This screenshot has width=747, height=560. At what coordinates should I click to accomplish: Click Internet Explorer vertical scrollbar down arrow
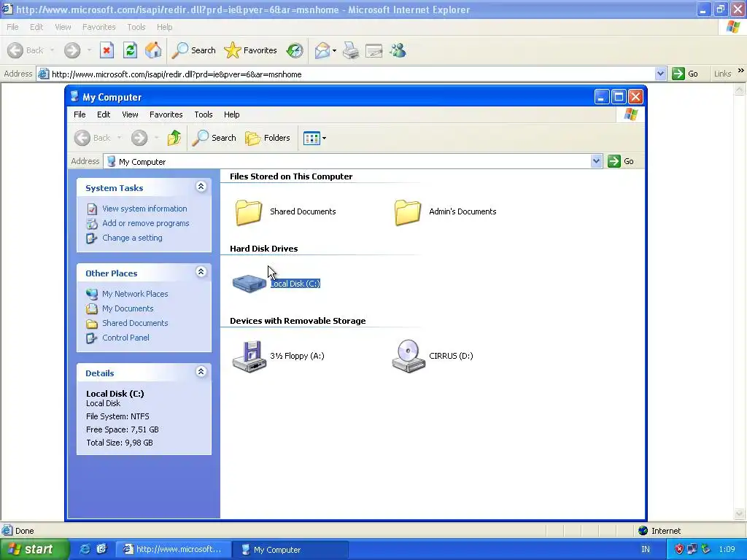click(740, 514)
